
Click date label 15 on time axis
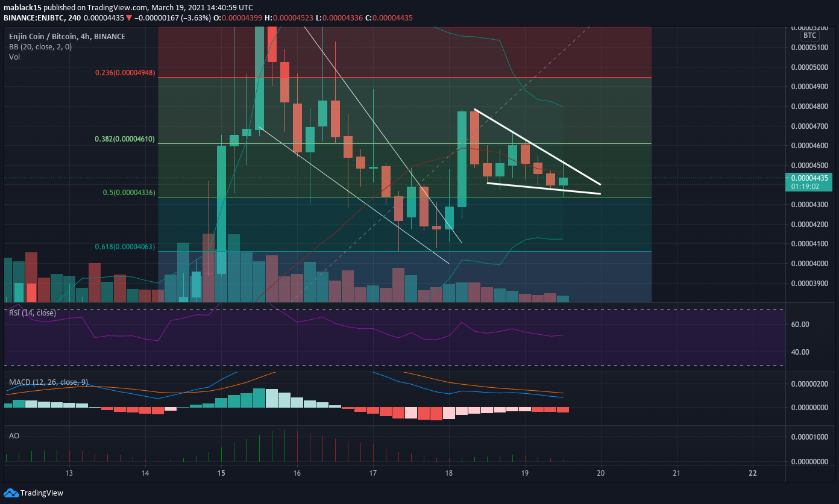[221, 473]
